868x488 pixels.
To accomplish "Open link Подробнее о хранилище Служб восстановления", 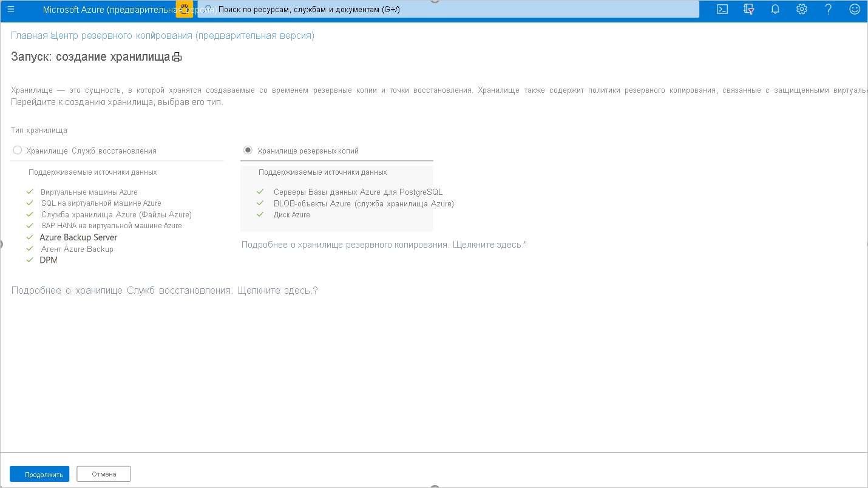I will 164,290.
